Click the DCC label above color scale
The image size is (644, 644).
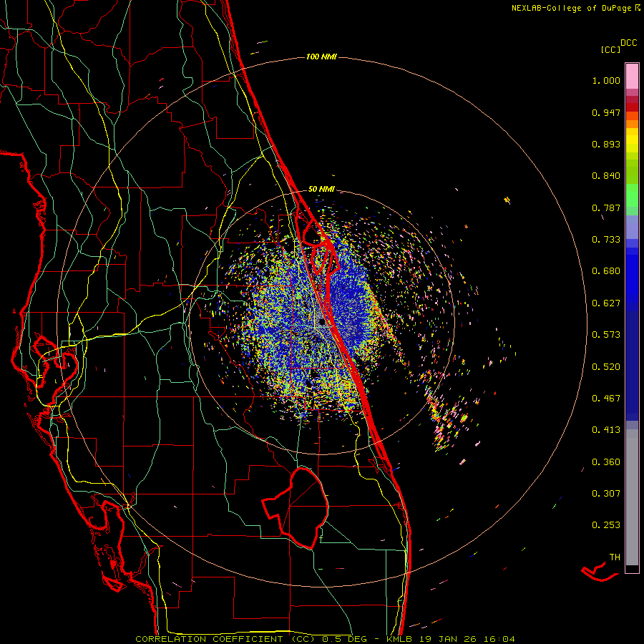(x=628, y=43)
